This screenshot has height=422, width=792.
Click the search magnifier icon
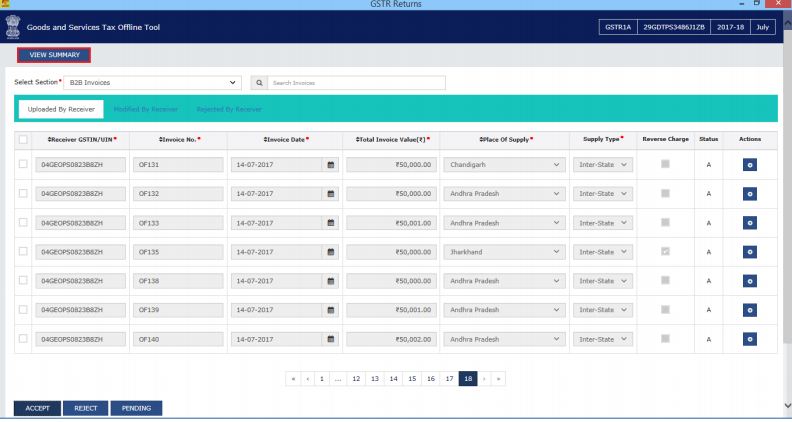[x=259, y=82]
